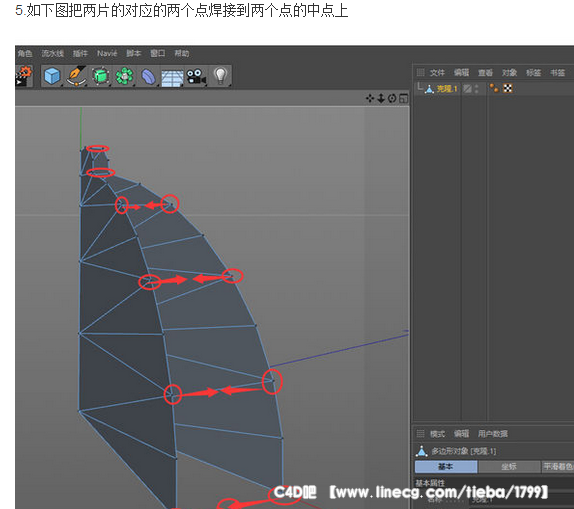Open the 窗口 menu
Viewport: 574px width, 509px height.
158,53
